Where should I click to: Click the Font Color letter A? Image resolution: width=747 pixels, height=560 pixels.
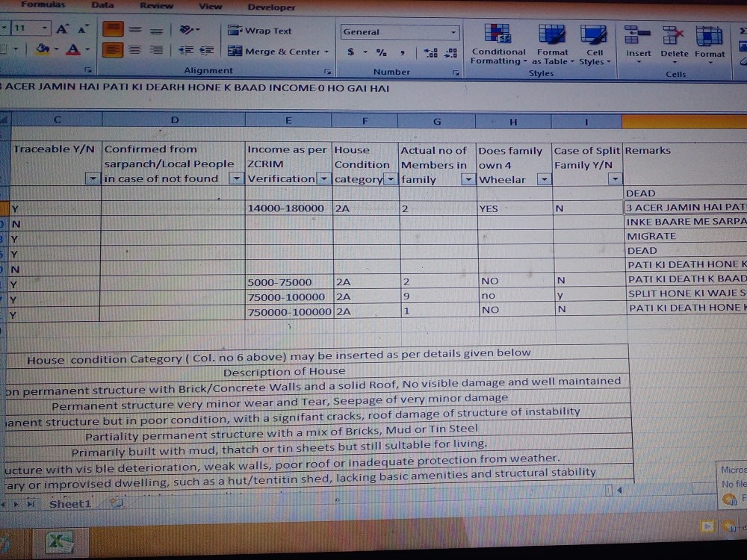pos(73,49)
